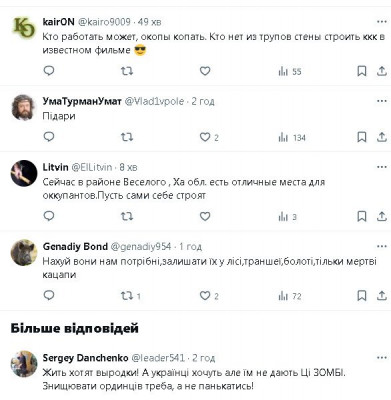Screen dimensions: 391x400
Task: View analytics with 134 views
Action: [292, 137]
